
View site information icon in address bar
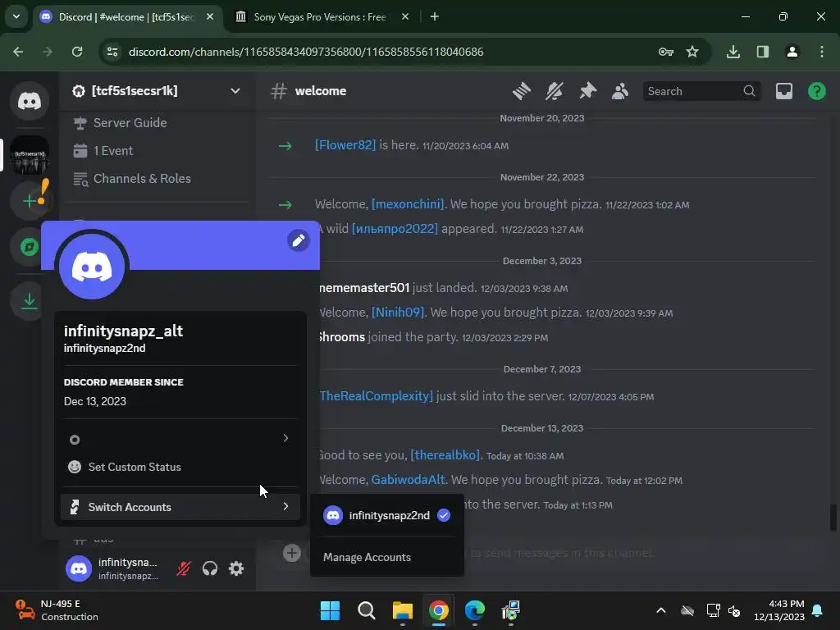pyautogui.click(x=112, y=52)
